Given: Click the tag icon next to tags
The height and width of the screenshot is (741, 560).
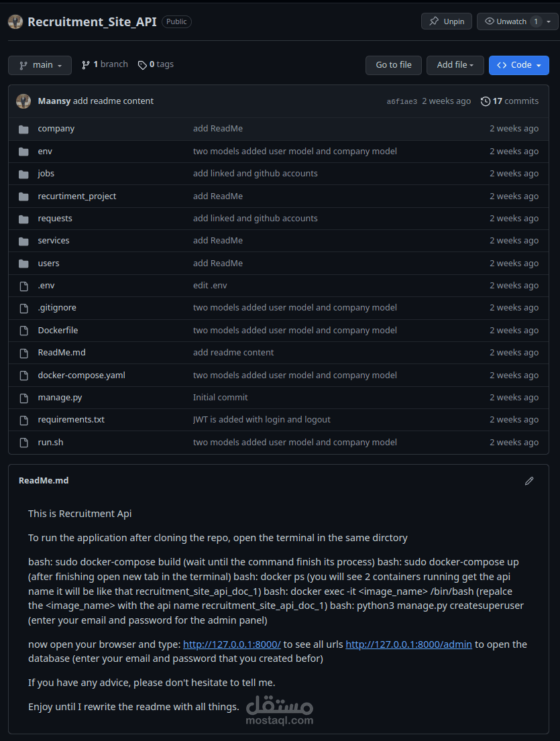Looking at the screenshot, I should coord(142,65).
